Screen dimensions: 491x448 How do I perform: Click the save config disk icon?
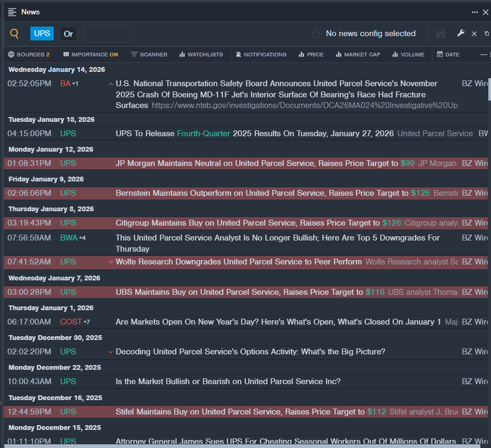[440, 34]
